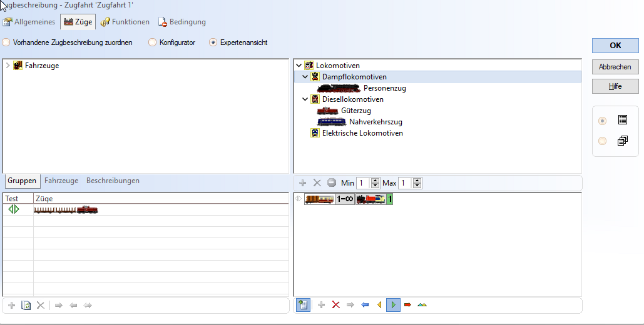
Task: Click the blue left arrow icon
Action: pos(365,305)
